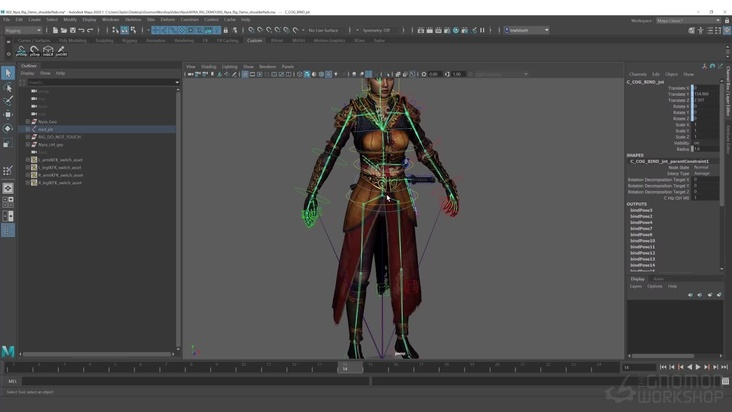Toggle select by component type mode
The height and width of the screenshot is (412, 732).
click(134, 30)
